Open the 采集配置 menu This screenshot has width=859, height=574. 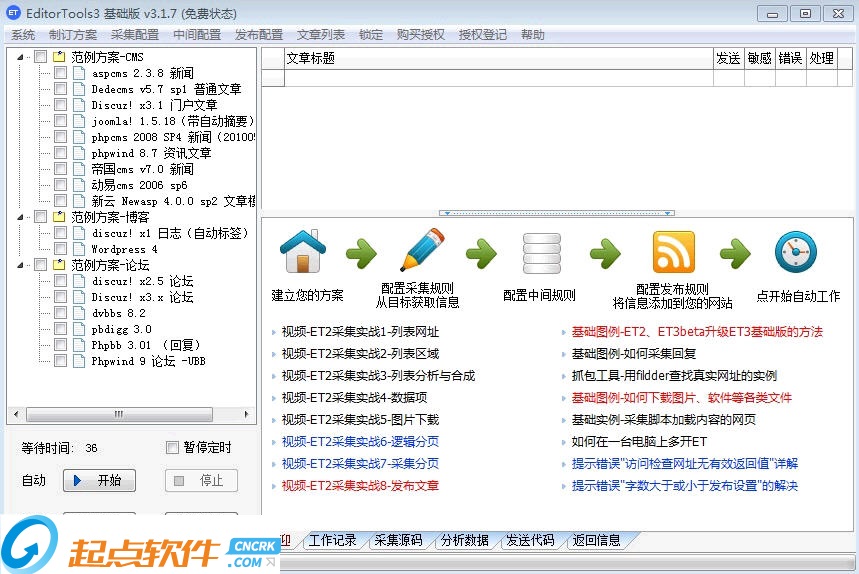pos(135,35)
